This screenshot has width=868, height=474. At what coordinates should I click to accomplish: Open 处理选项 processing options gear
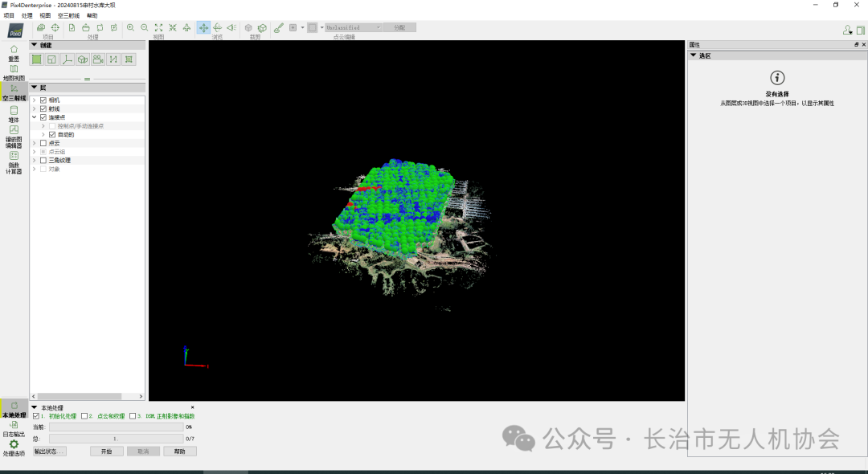[x=14, y=448]
